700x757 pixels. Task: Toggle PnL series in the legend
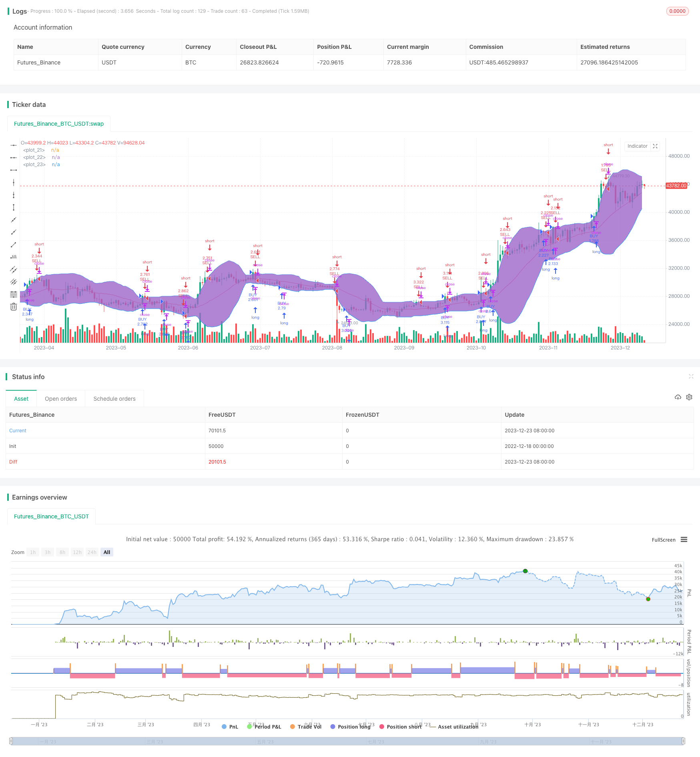tap(230, 727)
